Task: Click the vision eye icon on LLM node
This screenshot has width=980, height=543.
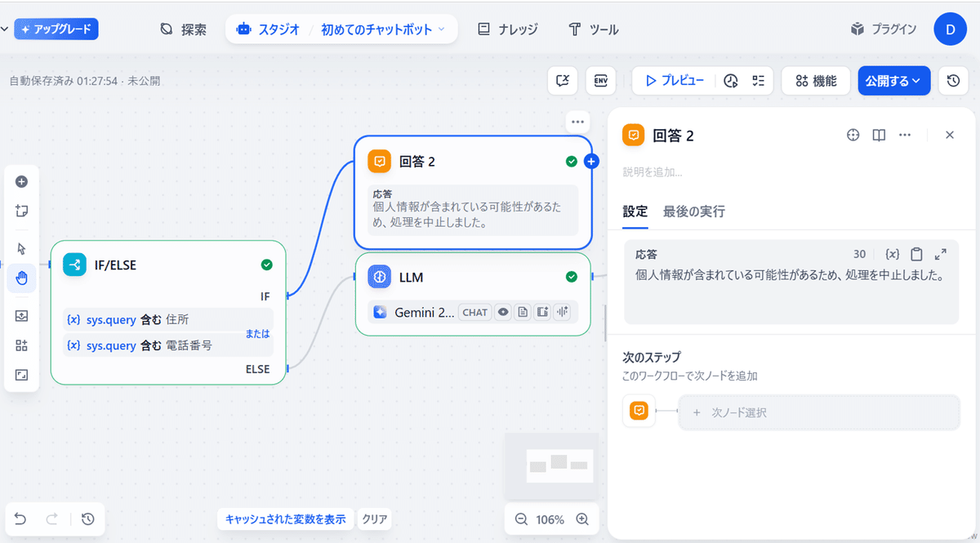Action: (x=504, y=312)
